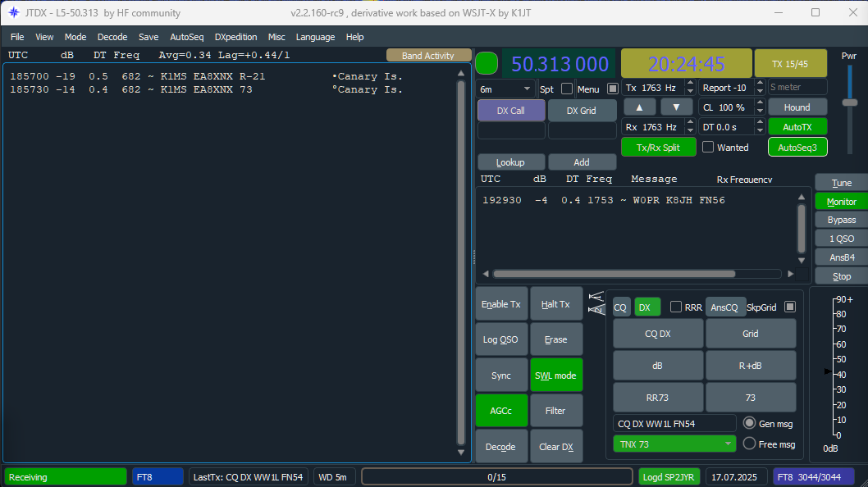This screenshot has height=487, width=868.
Task: Click the RR73 message button
Action: pyautogui.click(x=658, y=398)
